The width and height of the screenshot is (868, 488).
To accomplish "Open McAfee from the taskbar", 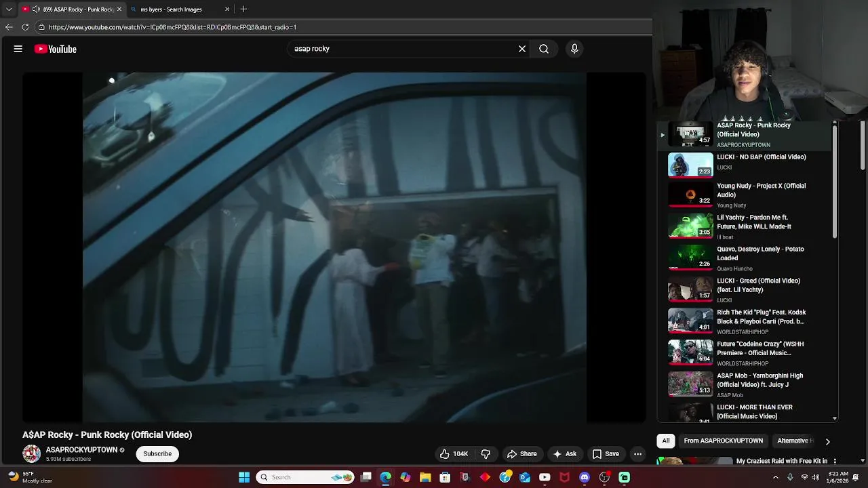I will (564, 477).
